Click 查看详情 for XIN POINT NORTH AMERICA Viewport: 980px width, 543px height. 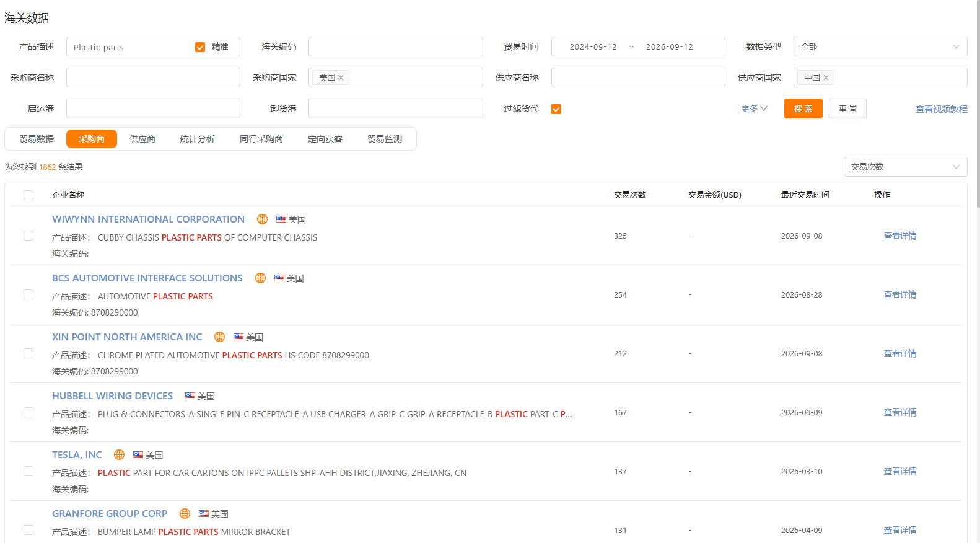pos(899,353)
